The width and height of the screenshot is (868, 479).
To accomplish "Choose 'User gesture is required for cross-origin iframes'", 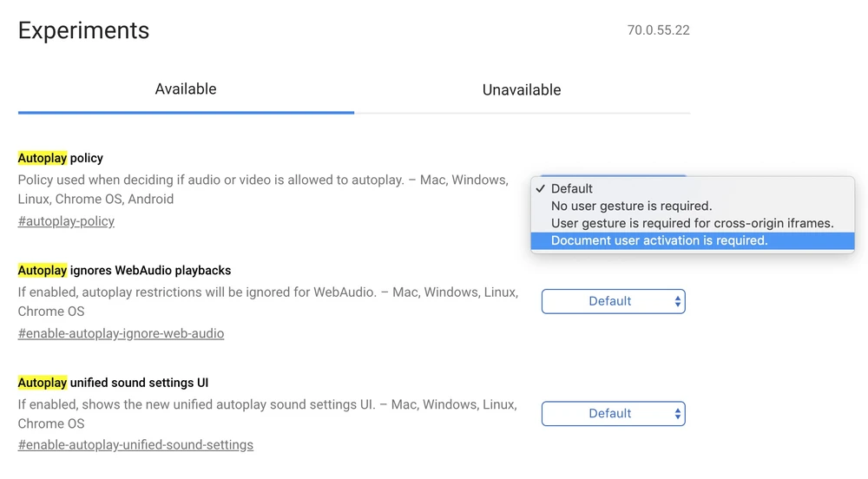I will (x=692, y=223).
